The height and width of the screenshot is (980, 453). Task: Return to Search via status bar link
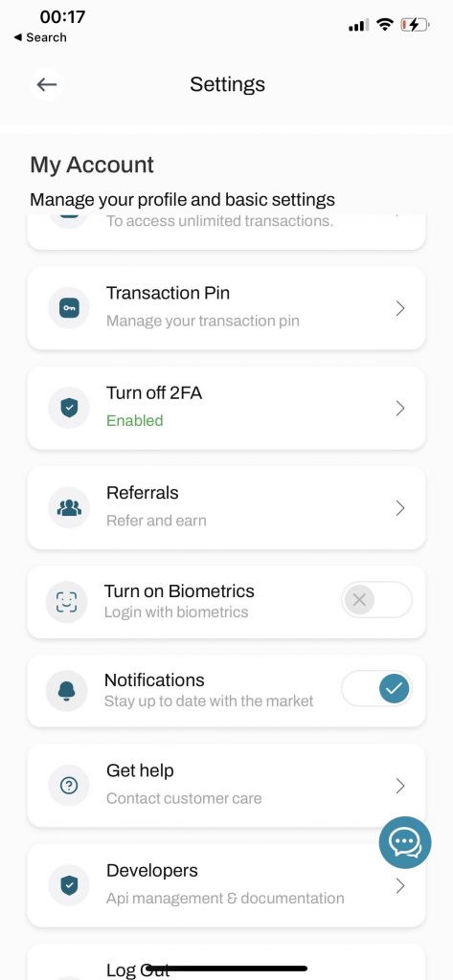[x=40, y=37]
